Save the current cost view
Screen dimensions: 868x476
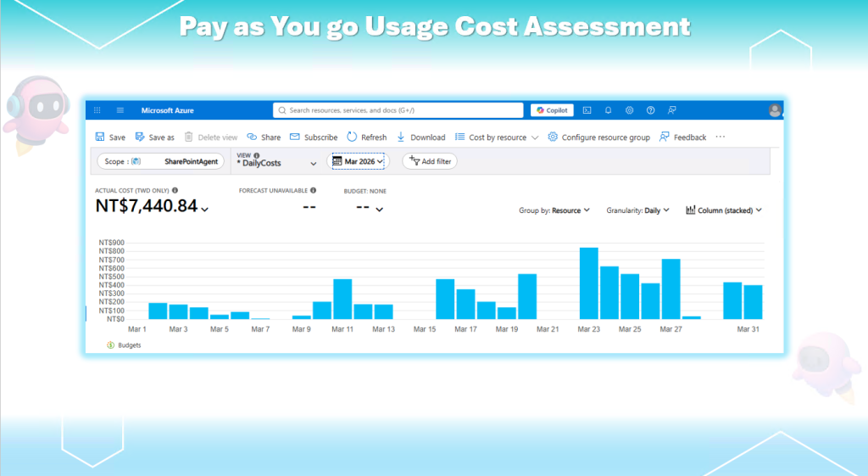click(110, 137)
